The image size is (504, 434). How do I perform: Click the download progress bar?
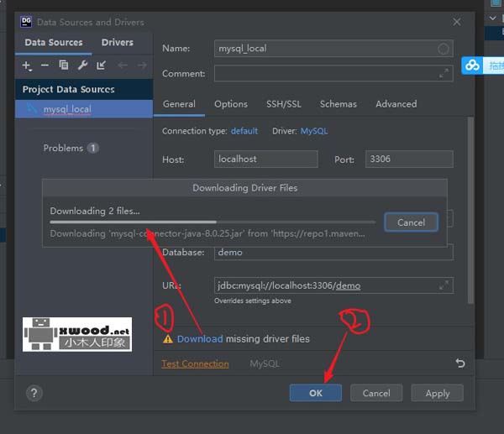click(213, 222)
